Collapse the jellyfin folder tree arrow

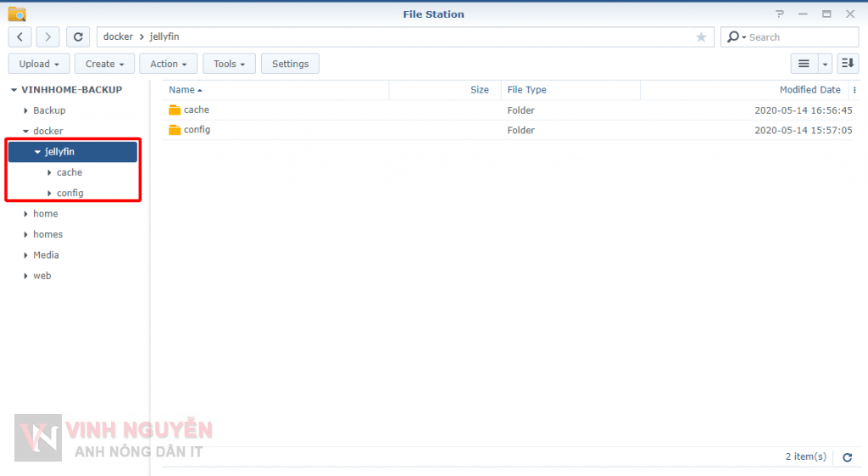37,152
